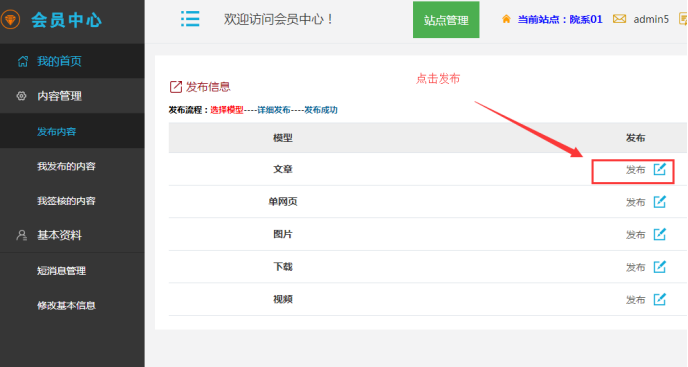Click the edit icon for 视频 row
688x367 pixels.
pyautogui.click(x=659, y=299)
